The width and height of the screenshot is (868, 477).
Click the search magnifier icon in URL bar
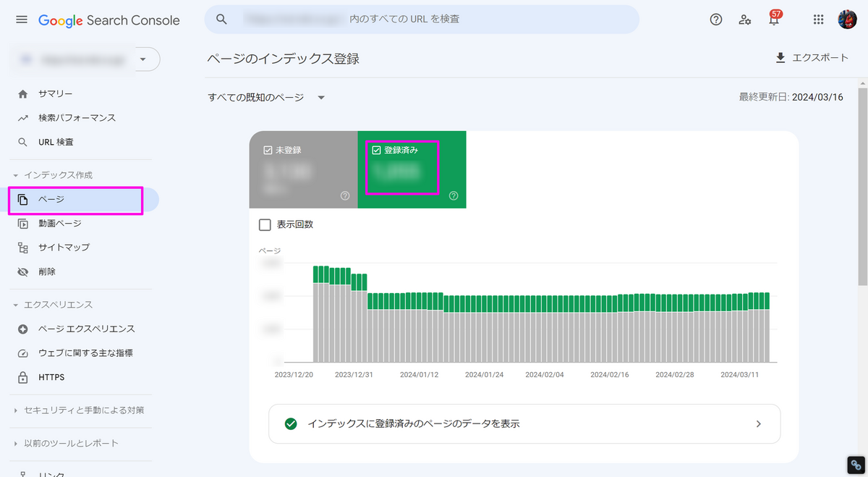(x=222, y=19)
